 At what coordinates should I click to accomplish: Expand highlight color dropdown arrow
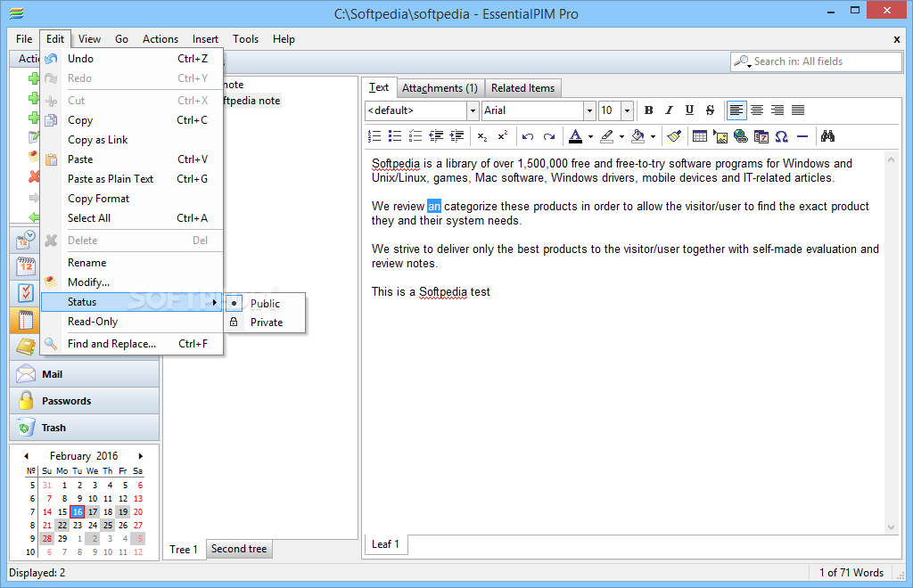[x=621, y=136]
